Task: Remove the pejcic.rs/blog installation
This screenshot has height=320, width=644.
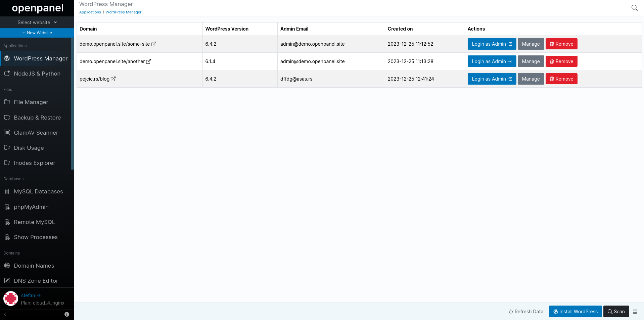Action: pos(561,79)
